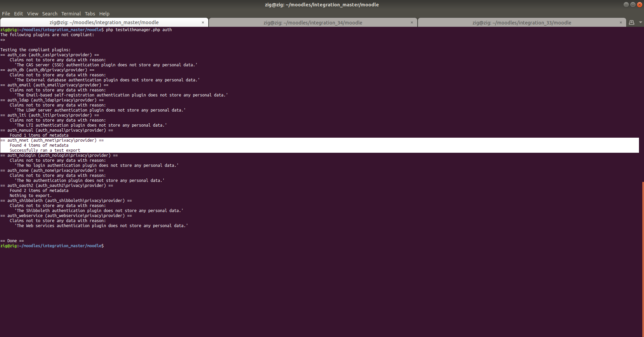Minimize the terminal window
Screen dimensions: 644x337
coord(626,4)
